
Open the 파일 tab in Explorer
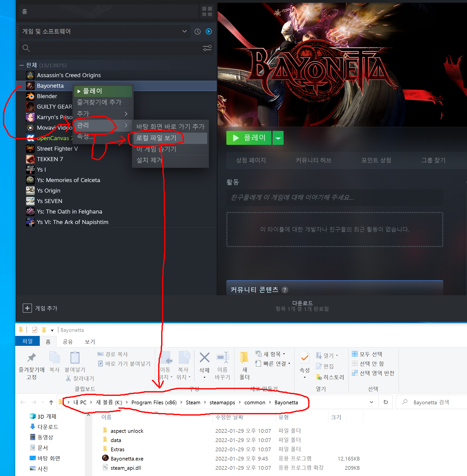point(27,341)
